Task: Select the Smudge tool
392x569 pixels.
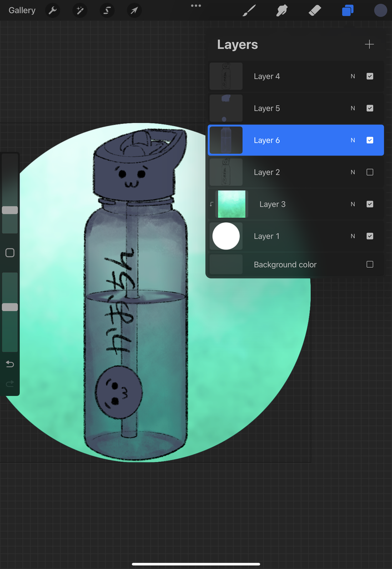Action: click(282, 11)
